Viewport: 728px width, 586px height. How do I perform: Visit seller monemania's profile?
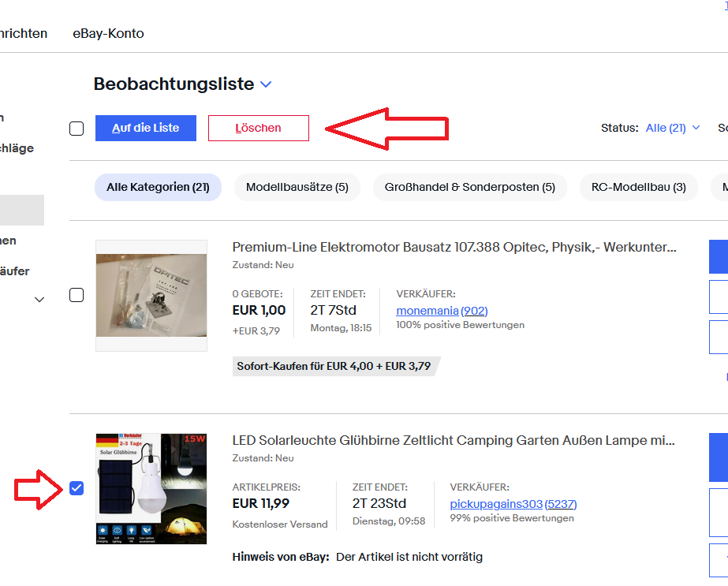tap(427, 311)
